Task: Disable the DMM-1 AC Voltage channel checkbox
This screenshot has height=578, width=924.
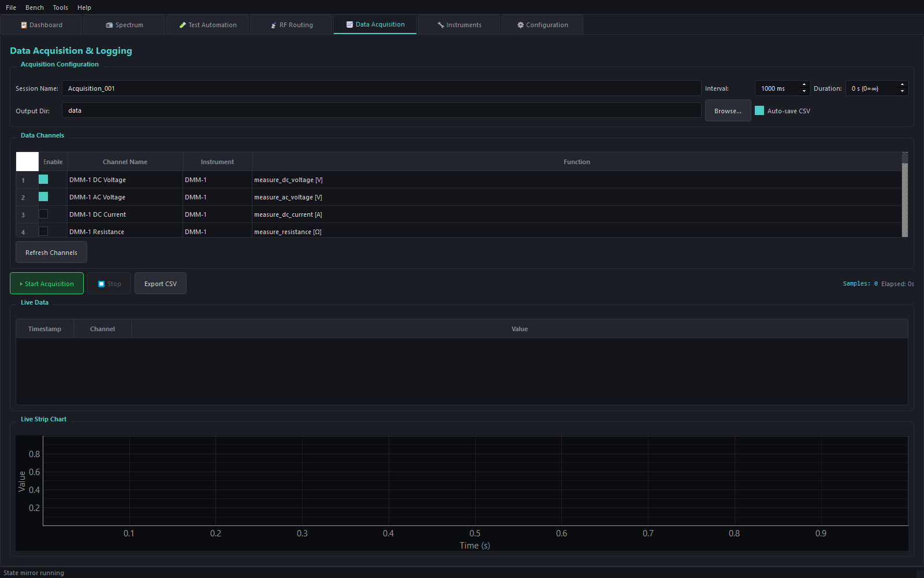Action: [43, 197]
